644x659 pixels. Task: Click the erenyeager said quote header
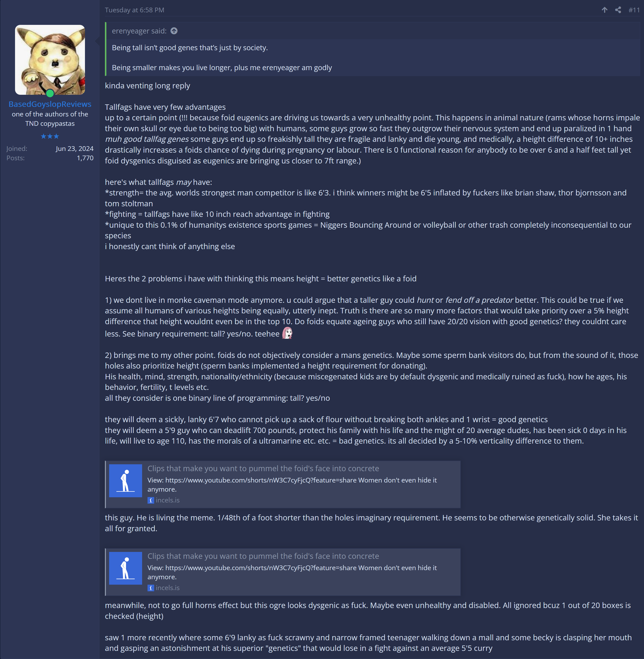pyautogui.click(x=139, y=31)
